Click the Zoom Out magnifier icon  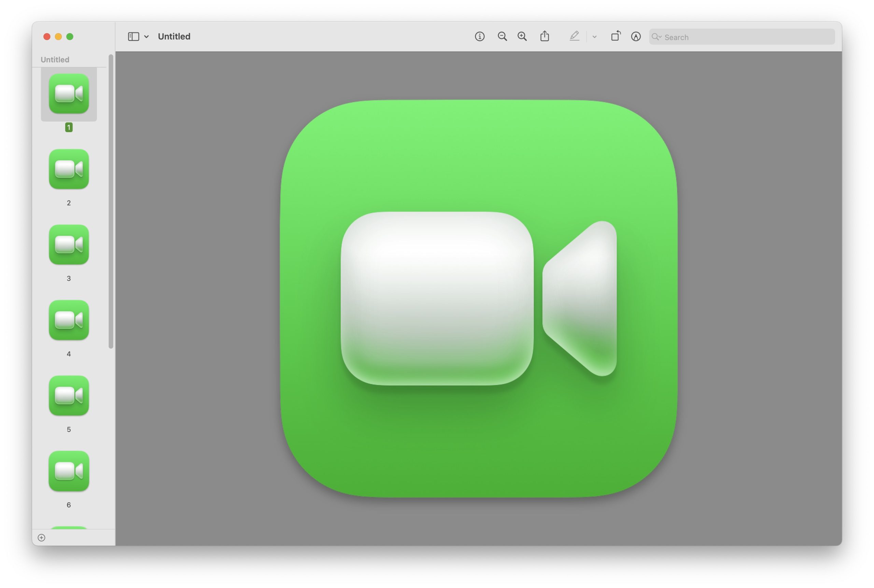click(x=502, y=37)
